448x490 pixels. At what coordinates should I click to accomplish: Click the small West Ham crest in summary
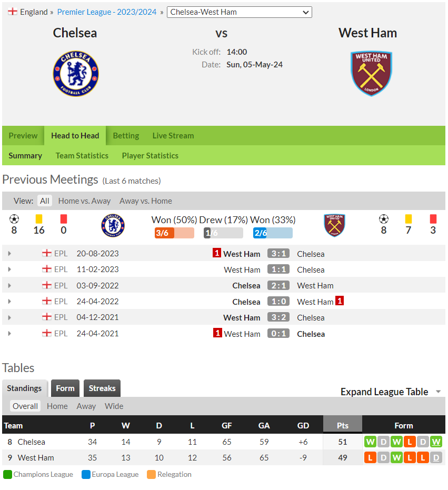pos(334,225)
